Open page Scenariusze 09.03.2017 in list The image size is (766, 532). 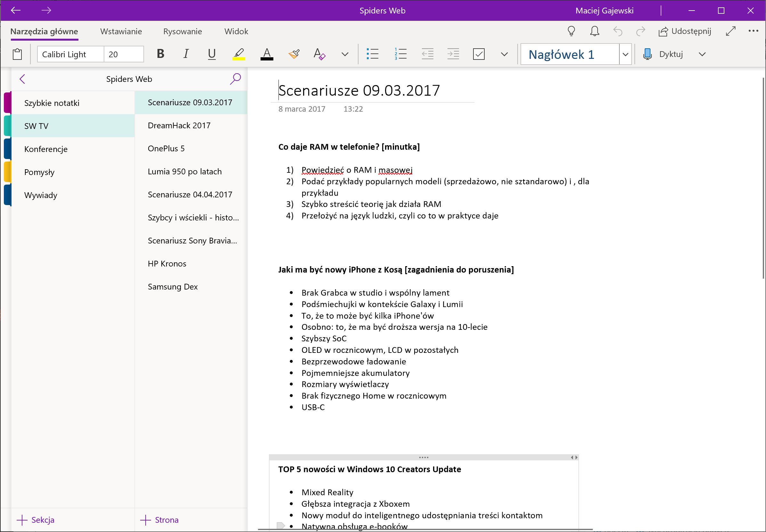(x=191, y=102)
